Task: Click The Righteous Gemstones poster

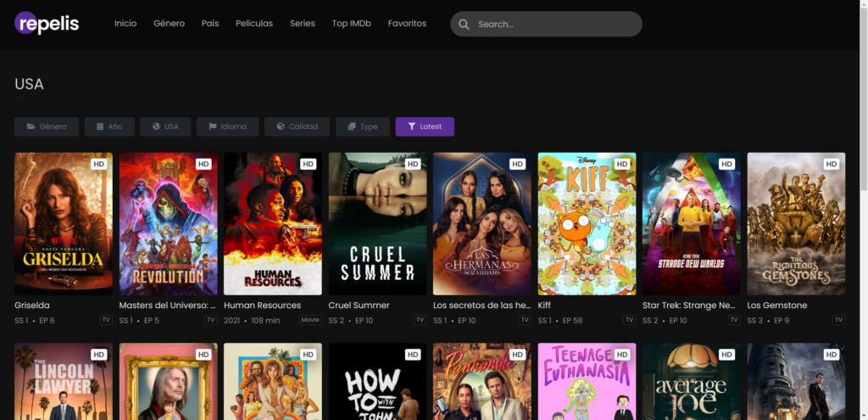Action: point(796,224)
